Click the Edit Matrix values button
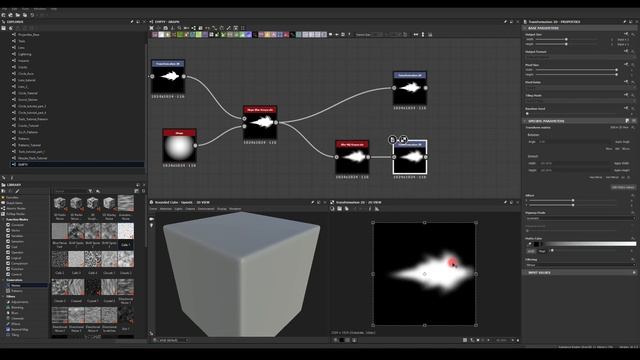Screen dimensions: 640x360 click(623, 187)
